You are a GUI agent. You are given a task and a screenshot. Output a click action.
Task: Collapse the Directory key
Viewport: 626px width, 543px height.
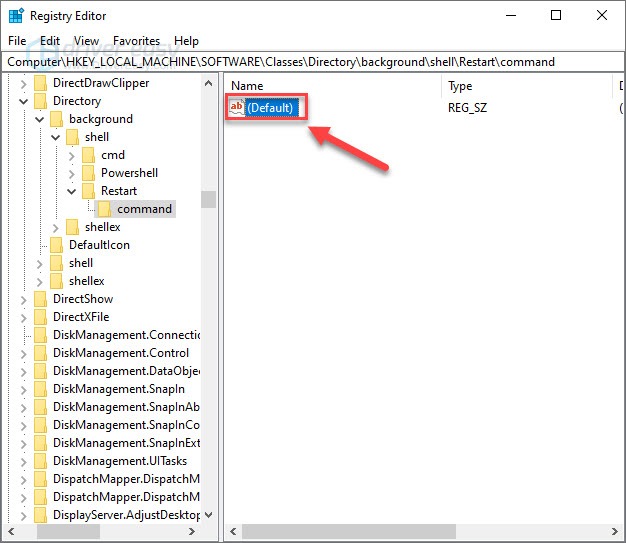point(24,101)
